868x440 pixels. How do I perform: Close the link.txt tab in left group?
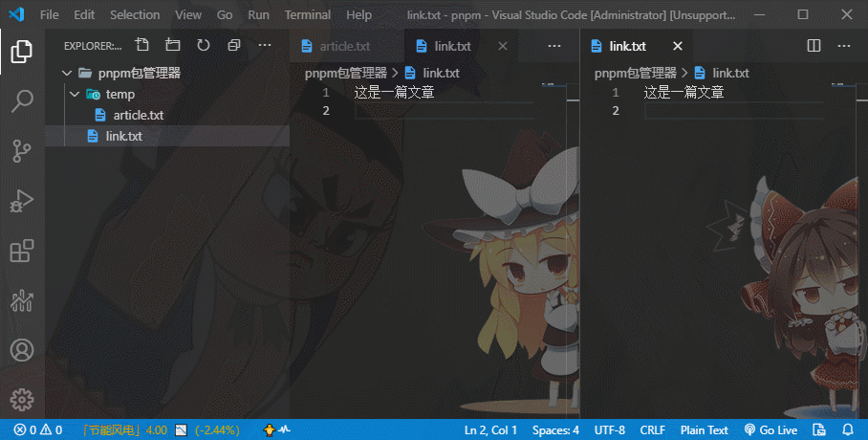pyautogui.click(x=503, y=46)
